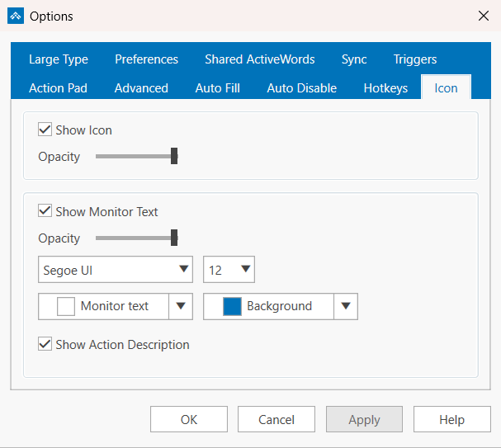Switch to the Action Pad tab

(x=58, y=88)
